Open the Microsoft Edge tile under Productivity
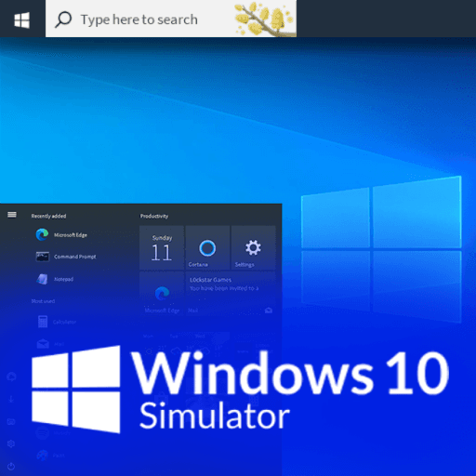Viewport: 476px width, 476px height. (162, 294)
